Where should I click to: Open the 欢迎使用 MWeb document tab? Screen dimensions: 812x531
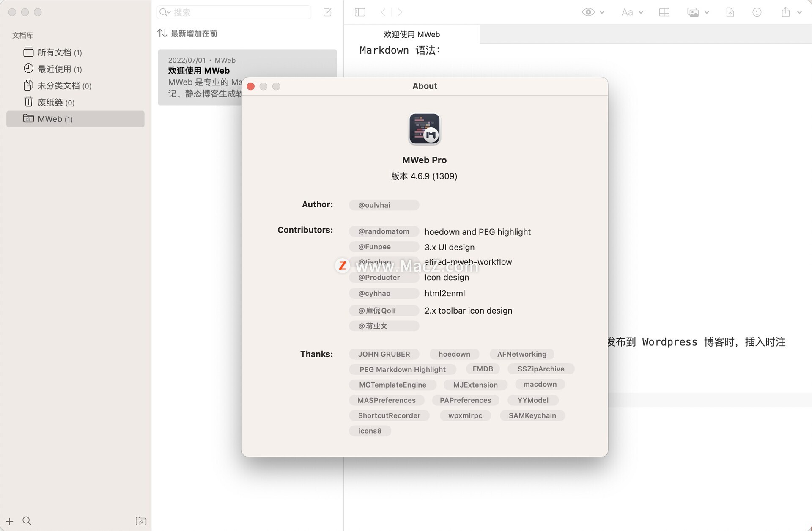pos(412,34)
